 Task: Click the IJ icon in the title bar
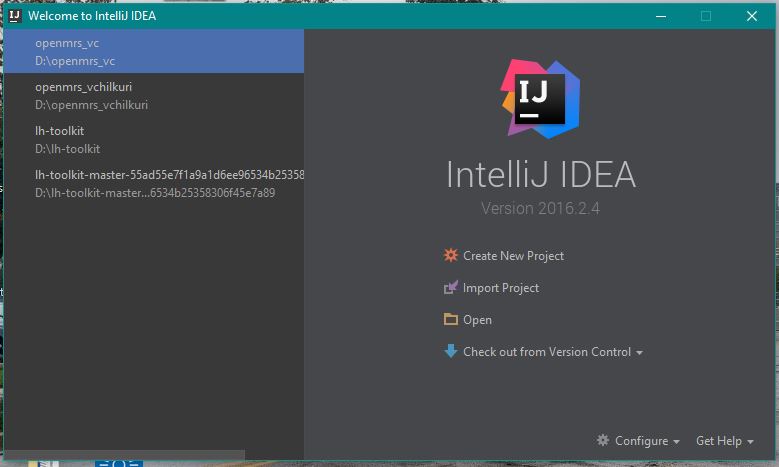15,16
